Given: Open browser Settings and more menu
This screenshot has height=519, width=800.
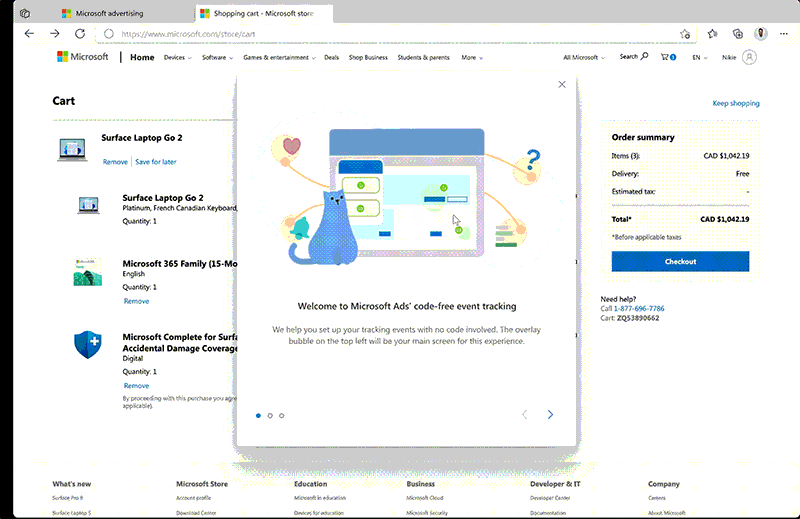Looking at the screenshot, I should [784, 34].
